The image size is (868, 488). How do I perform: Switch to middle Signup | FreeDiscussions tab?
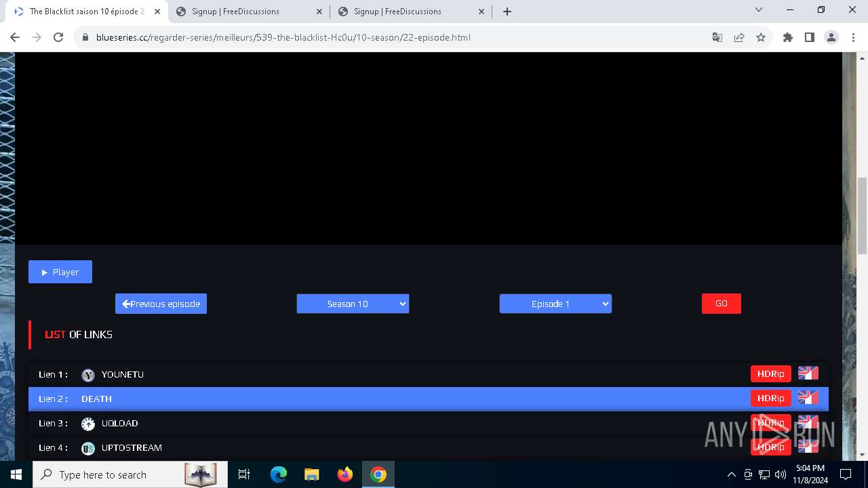(x=249, y=12)
